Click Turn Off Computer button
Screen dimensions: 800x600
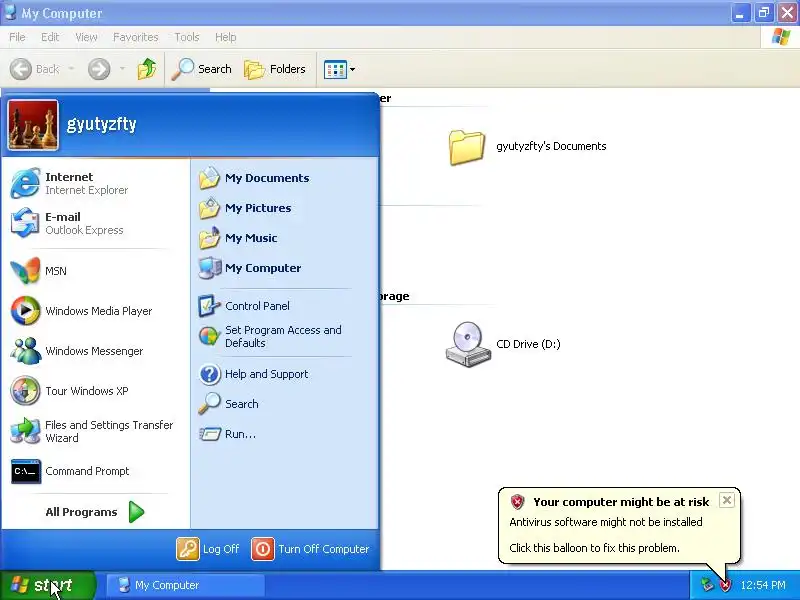click(x=311, y=549)
